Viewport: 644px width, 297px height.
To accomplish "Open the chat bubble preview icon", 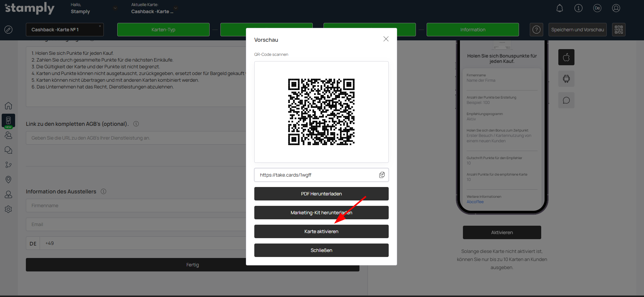I will point(566,100).
